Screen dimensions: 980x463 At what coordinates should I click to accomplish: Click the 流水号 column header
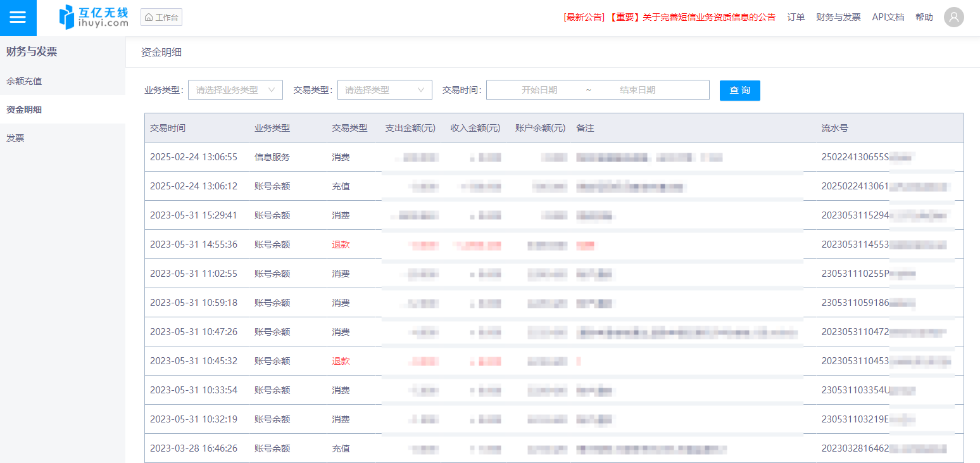coord(834,128)
